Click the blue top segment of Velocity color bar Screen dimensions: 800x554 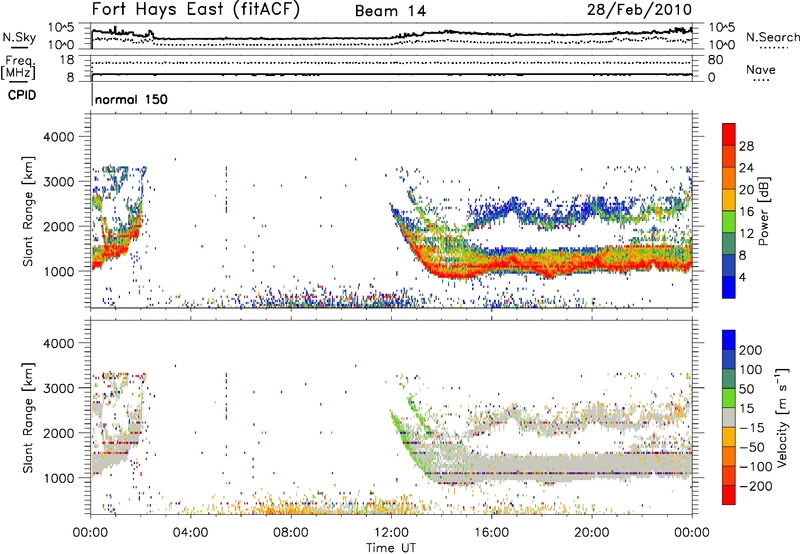(x=729, y=340)
